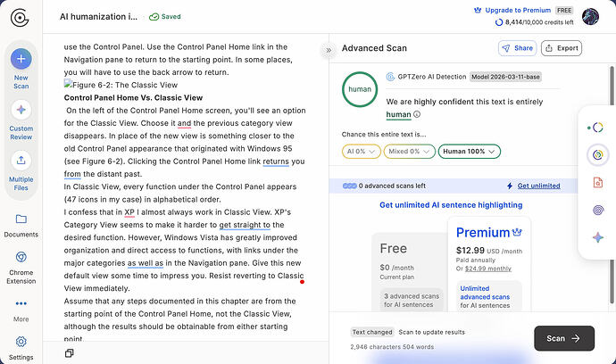Click the 'Figure 6-2: The Classic View' image placeholder
Image resolution: width=616 pixels, height=364 pixels.
pyautogui.click(x=121, y=85)
